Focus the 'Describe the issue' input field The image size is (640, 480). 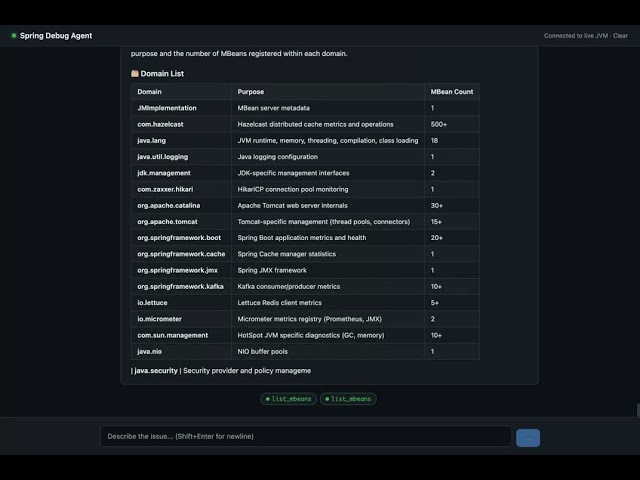[x=306, y=436]
